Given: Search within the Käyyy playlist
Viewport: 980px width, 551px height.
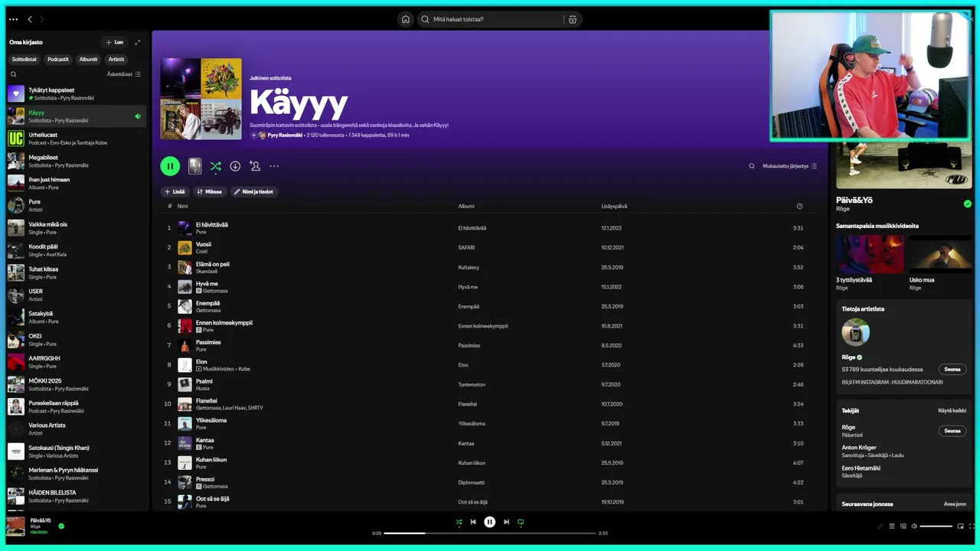Looking at the screenshot, I should [x=752, y=166].
